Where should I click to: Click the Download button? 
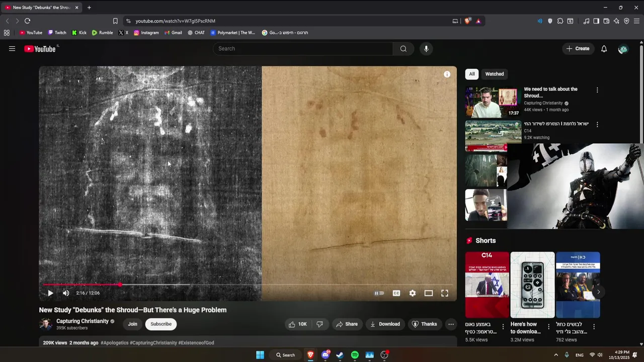point(385,324)
